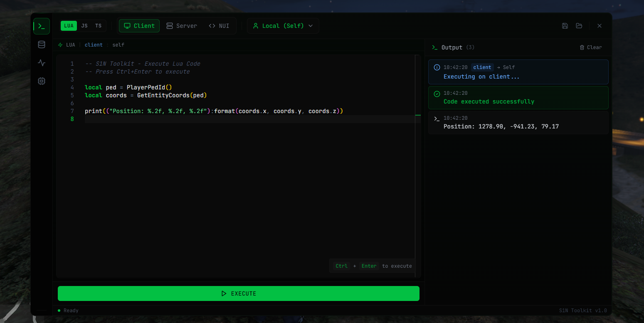644x323 pixels.
Task: Switch language to JS
Action: pyautogui.click(x=84, y=26)
